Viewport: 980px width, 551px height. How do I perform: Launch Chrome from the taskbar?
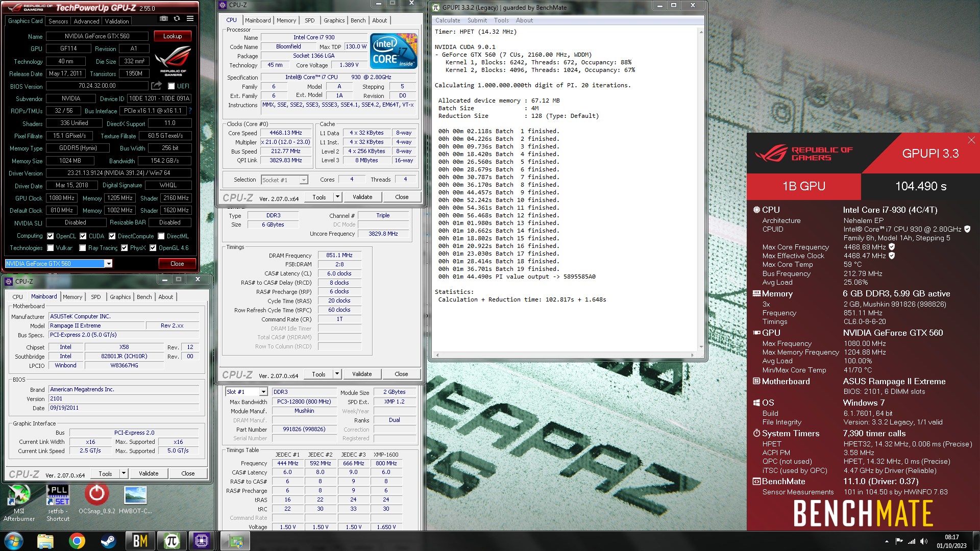tap(77, 541)
